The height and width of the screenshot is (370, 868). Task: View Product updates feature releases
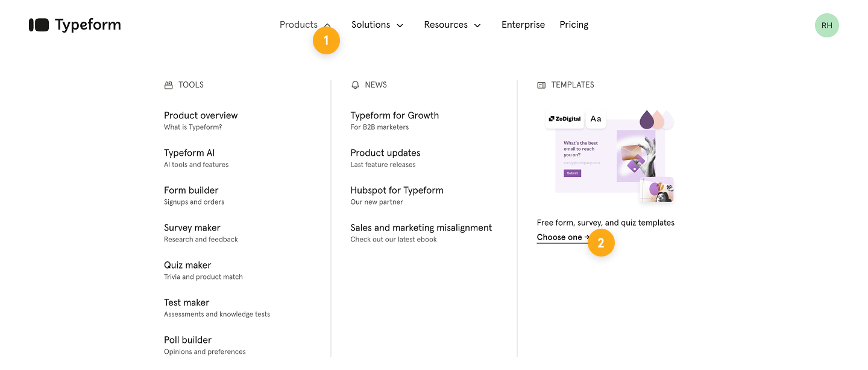point(385,153)
